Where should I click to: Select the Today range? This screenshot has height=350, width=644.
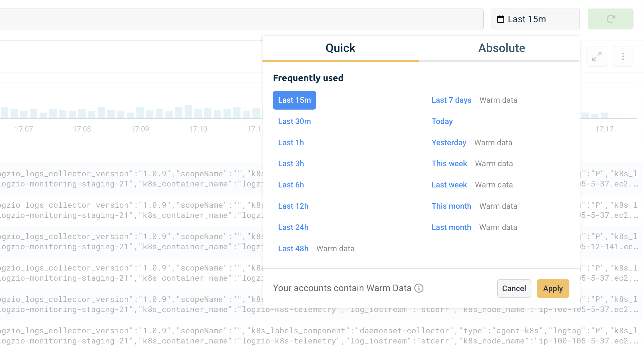pyautogui.click(x=442, y=121)
